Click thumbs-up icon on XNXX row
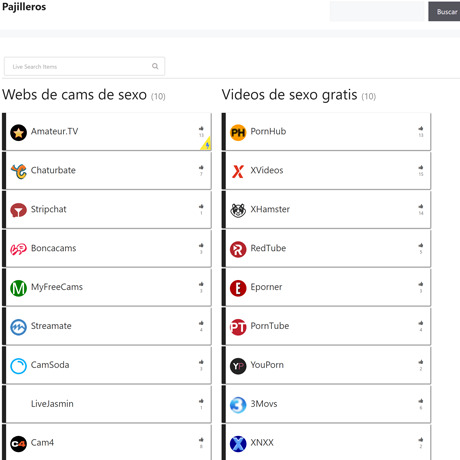The image size is (460, 460). tap(421, 440)
